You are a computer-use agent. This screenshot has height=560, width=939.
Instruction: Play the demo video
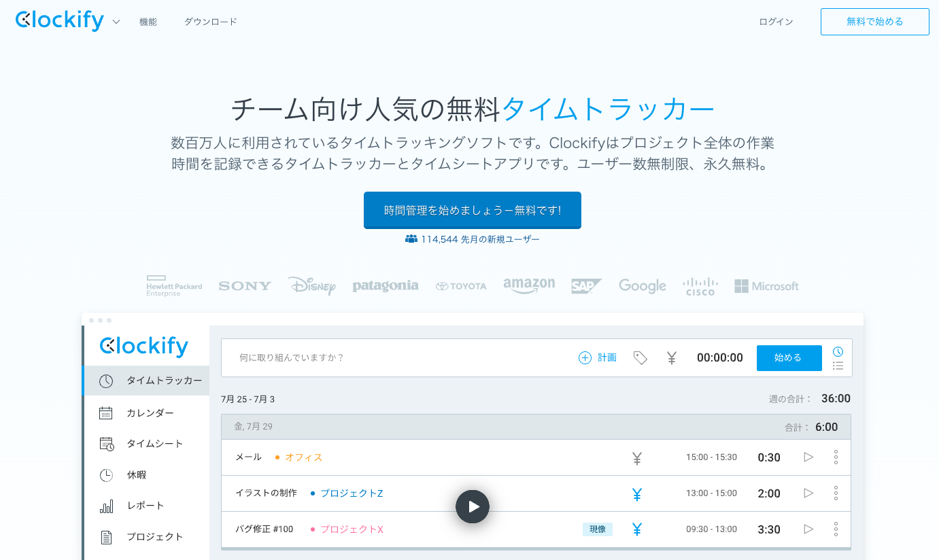[473, 506]
